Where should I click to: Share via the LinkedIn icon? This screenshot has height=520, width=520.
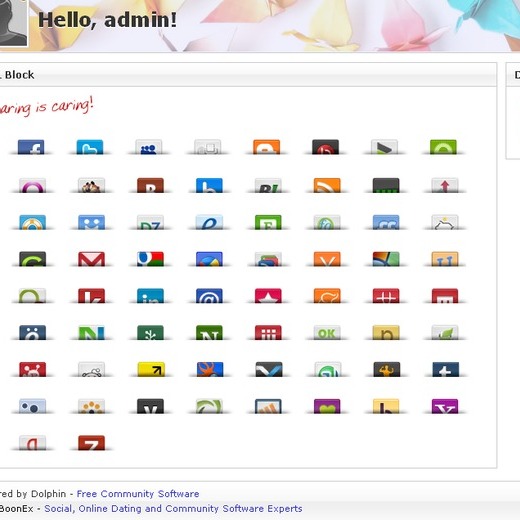click(150, 296)
